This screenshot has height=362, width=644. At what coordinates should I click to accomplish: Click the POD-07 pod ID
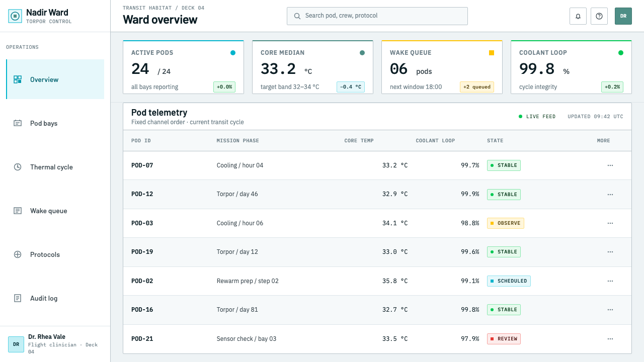142,165
